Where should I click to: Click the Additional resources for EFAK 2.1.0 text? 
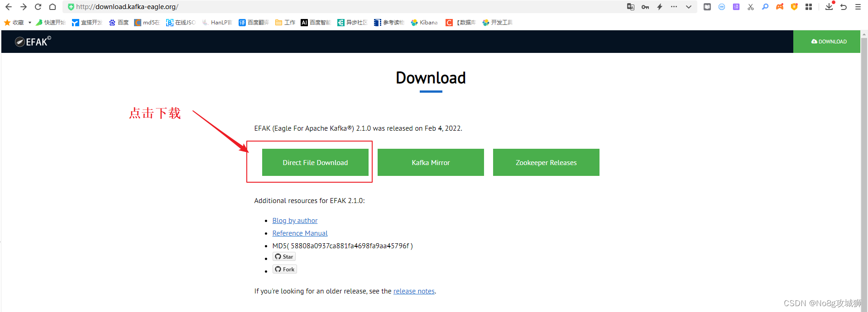309,201
